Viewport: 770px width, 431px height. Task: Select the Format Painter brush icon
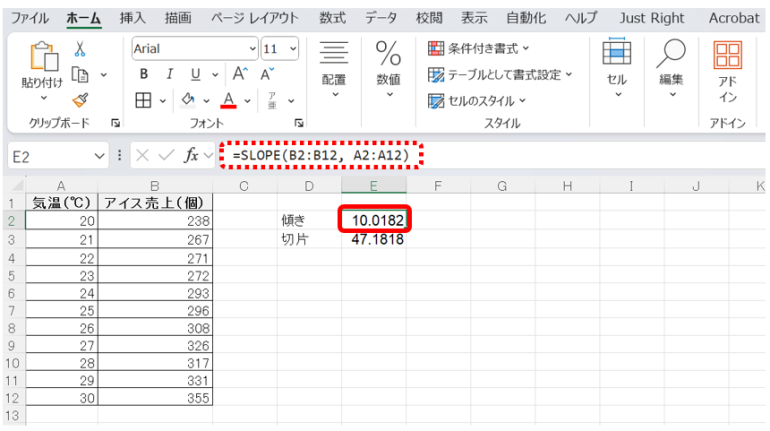pyautogui.click(x=80, y=100)
